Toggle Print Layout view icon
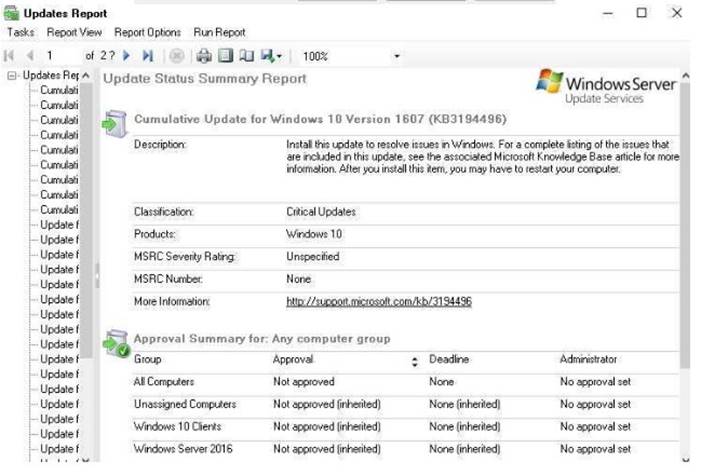The width and height of the screenshot is (701, 475). 225,56
